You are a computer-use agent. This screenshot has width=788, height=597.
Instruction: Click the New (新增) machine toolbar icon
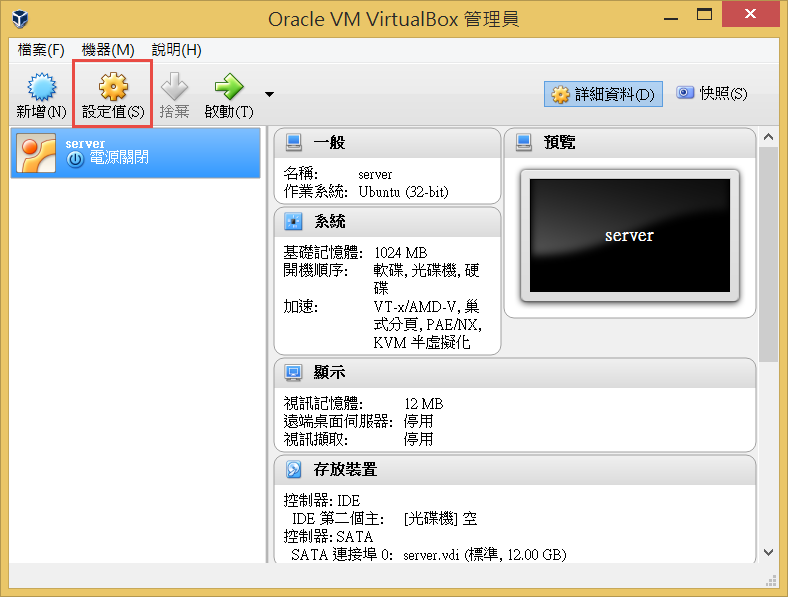41,95
